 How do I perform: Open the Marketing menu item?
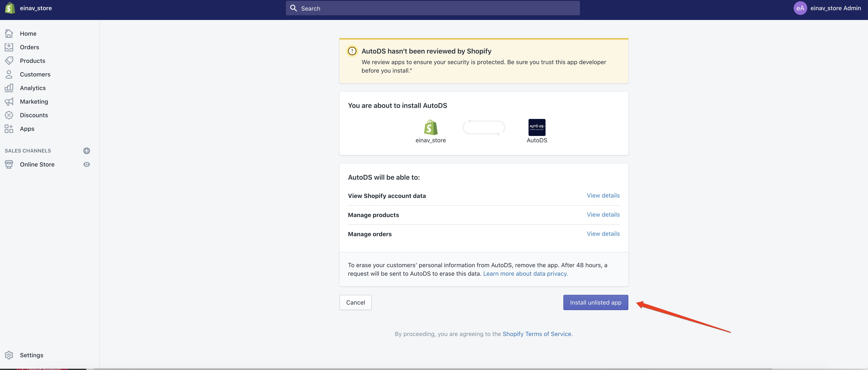[34, 102]
